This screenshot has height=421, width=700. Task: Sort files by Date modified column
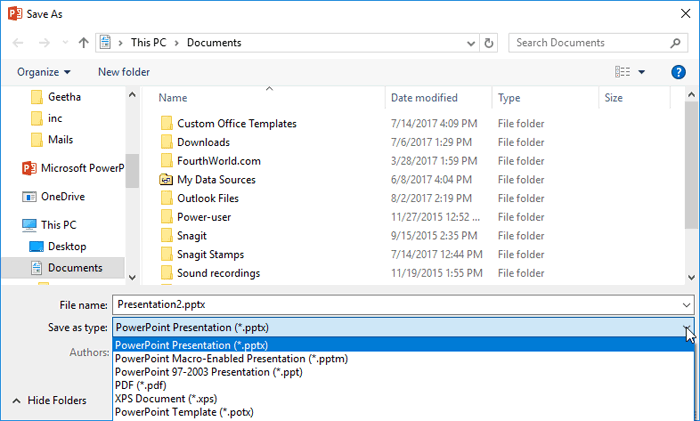point(424,98)
